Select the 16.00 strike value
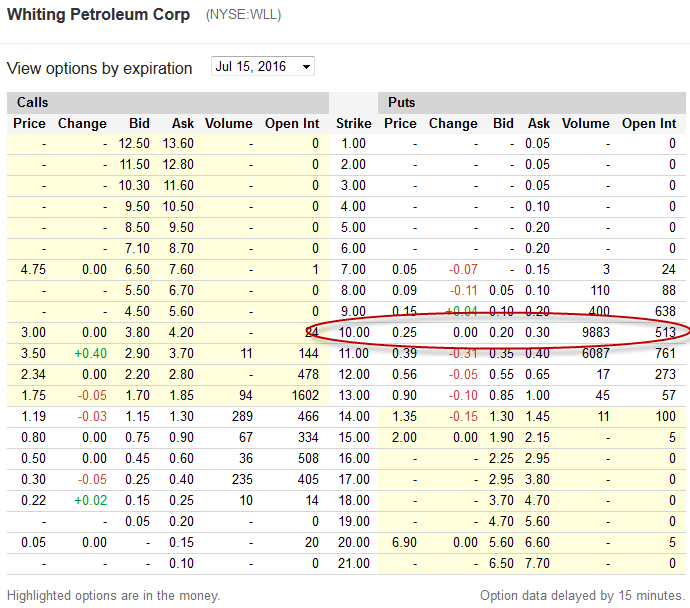This screenshot has height=608, width=690. [x=354, y=458]
